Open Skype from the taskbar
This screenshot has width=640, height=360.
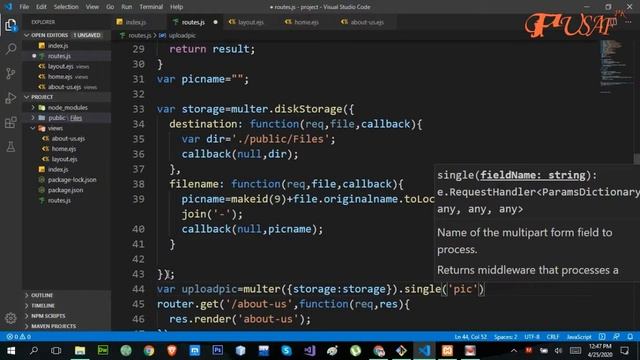(x=287, y=351)
